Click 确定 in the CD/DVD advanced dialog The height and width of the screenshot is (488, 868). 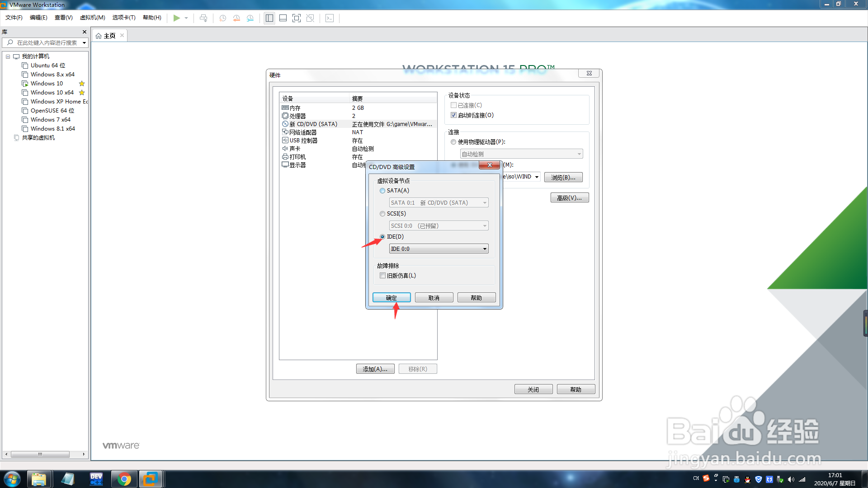[391, 298]
